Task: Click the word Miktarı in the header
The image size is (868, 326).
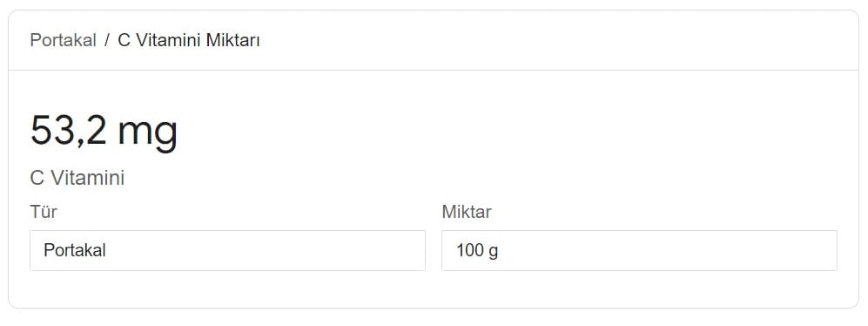Action: (x=233, y=40)
